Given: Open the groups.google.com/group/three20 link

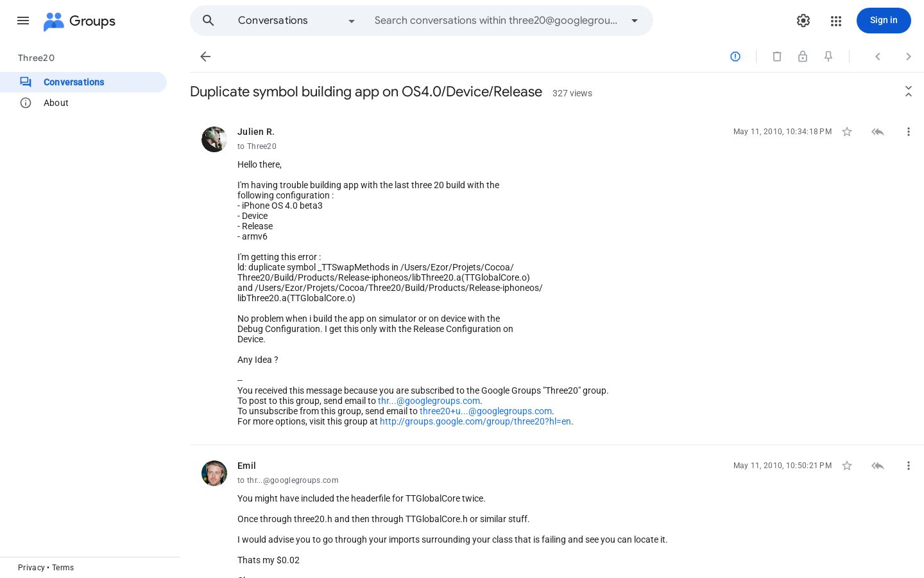Looking at the screenshot, I should coord(475,421).
